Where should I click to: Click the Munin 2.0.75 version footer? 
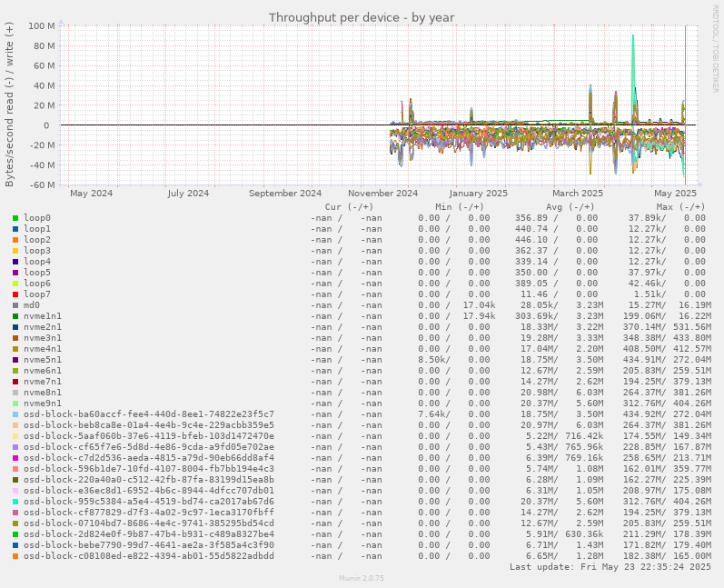point(362,578)
